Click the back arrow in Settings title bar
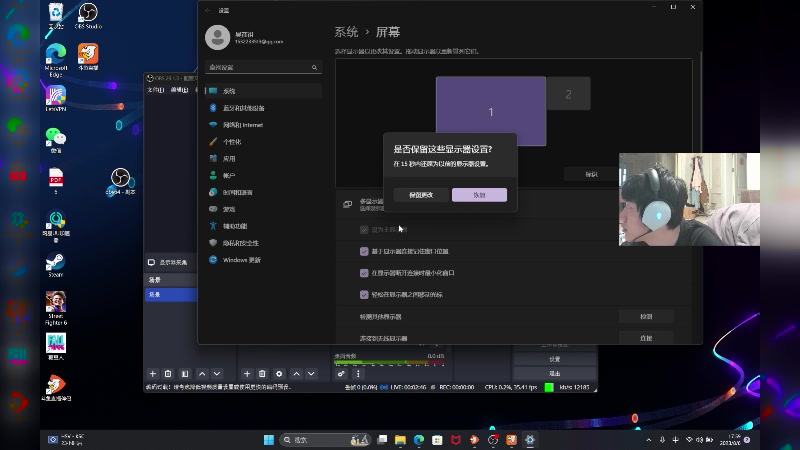The height and width of the screenshot is (450, 800). 208,10
